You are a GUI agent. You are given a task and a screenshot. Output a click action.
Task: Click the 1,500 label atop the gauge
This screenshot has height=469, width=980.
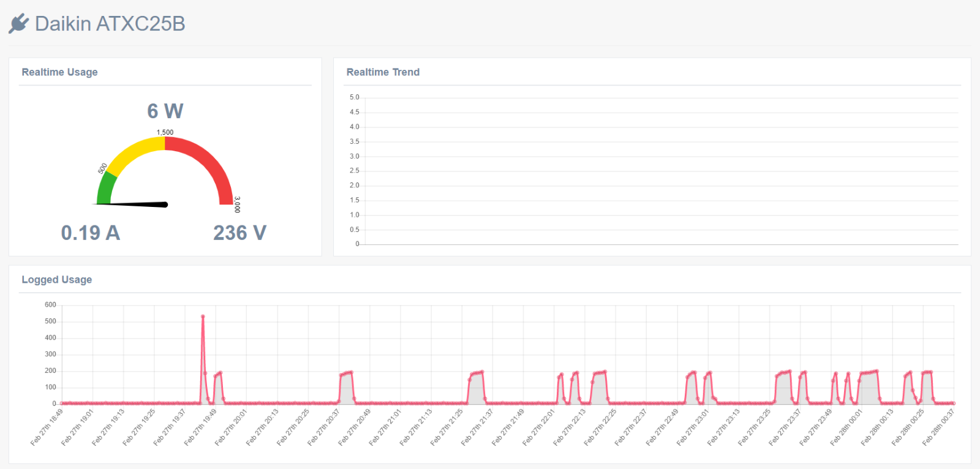click(165, 132)
